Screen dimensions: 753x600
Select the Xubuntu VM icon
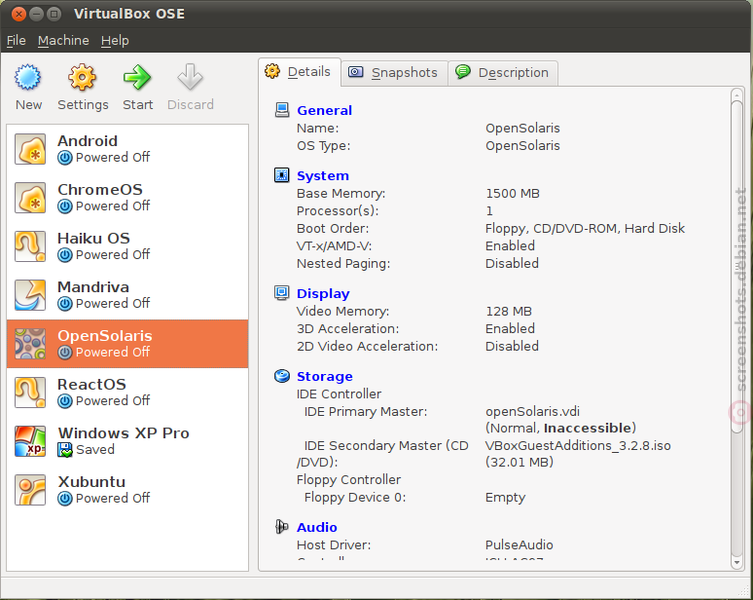tap(30, 490)
